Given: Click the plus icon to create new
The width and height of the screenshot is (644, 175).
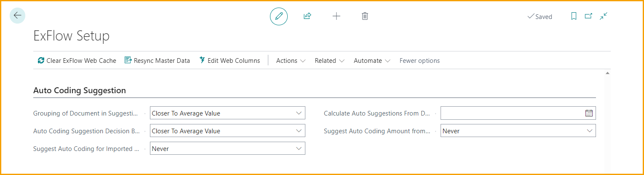Looking at the screenshot, I should click(x=336, y=16).
